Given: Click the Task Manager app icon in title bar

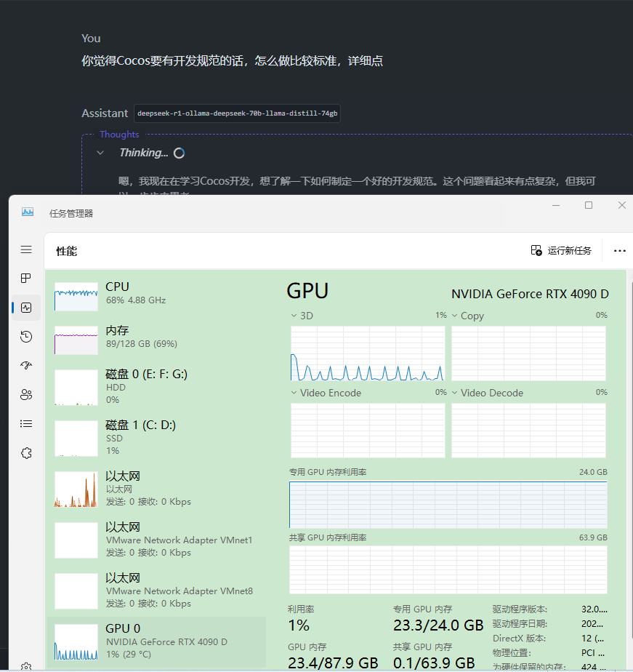Looking at the screenshot, I should click(28, 212).
